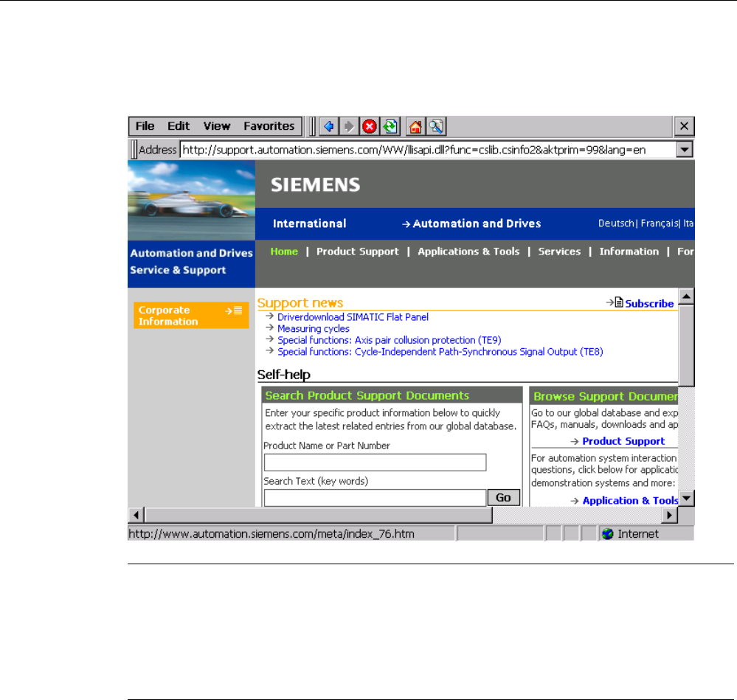The image size is (737, 700).
Task: Click the address URL field
Action: (x=428, y=150)
